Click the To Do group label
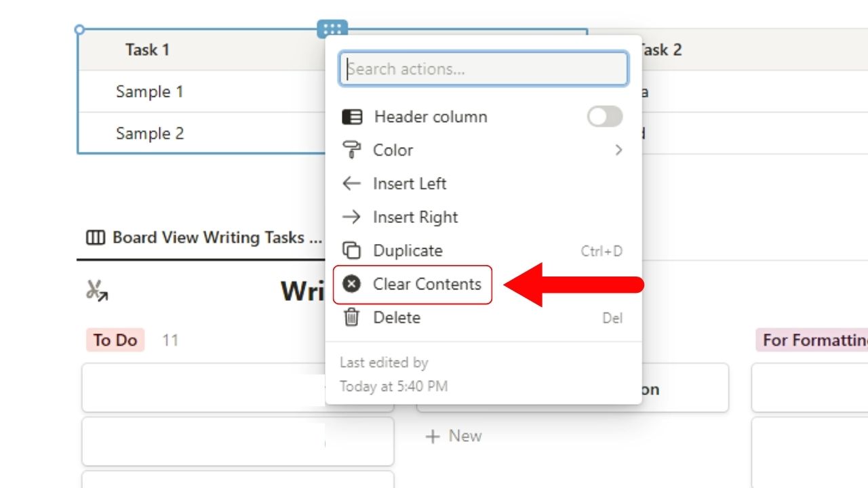868x488 pixels. click(115, 340)
